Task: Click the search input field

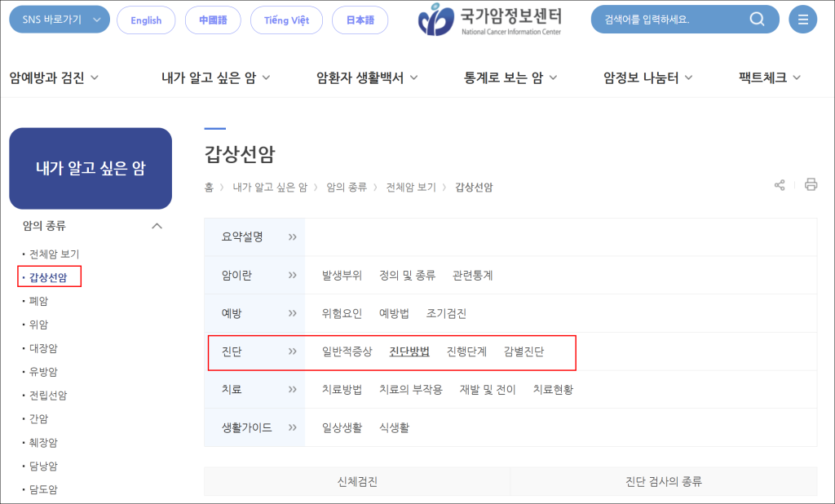Action: pyautogui.click(x=665, y=20)
